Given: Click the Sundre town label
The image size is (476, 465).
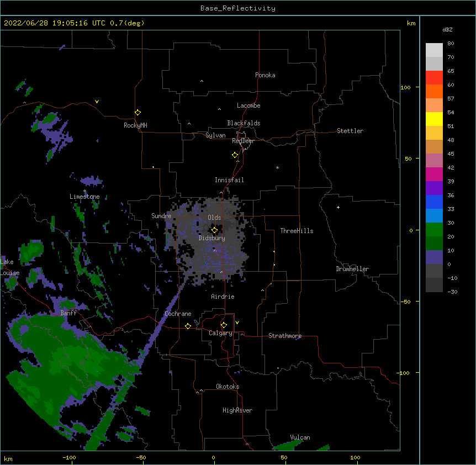Looking at the screenshot, I should pyautogui.click(x=161, y=216).
